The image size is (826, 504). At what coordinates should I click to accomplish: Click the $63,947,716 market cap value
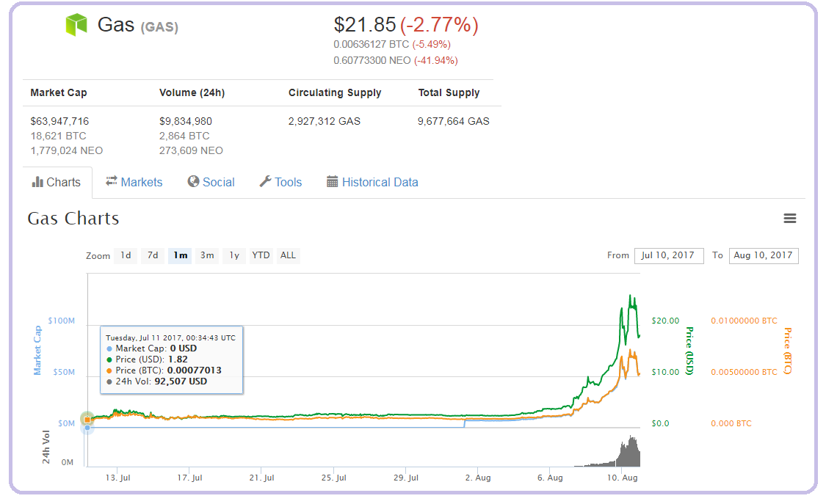pyautogui.click(x=59, y=122)
